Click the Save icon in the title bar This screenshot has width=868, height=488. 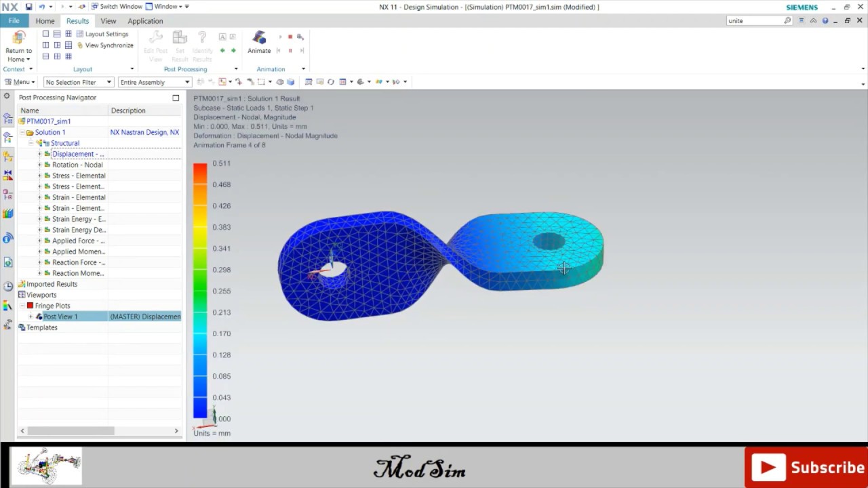pos(28,7)
